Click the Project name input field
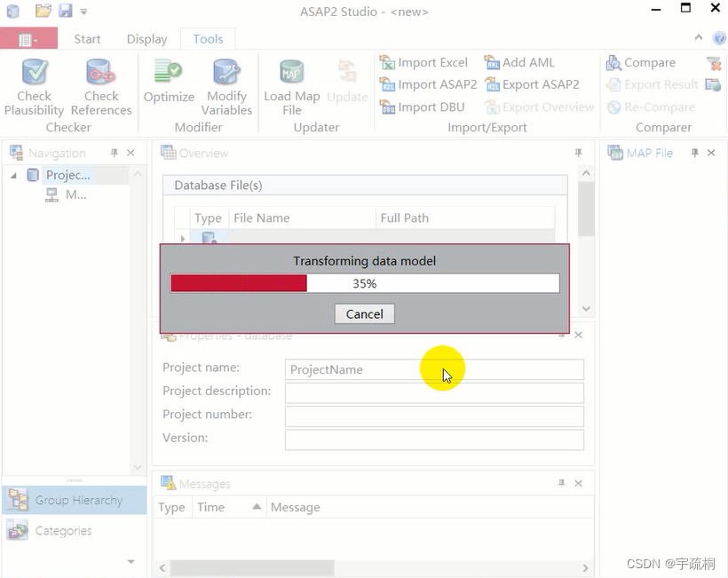Image resolution: width=728 pixels, height=578 pixels. tap(434, 369)
